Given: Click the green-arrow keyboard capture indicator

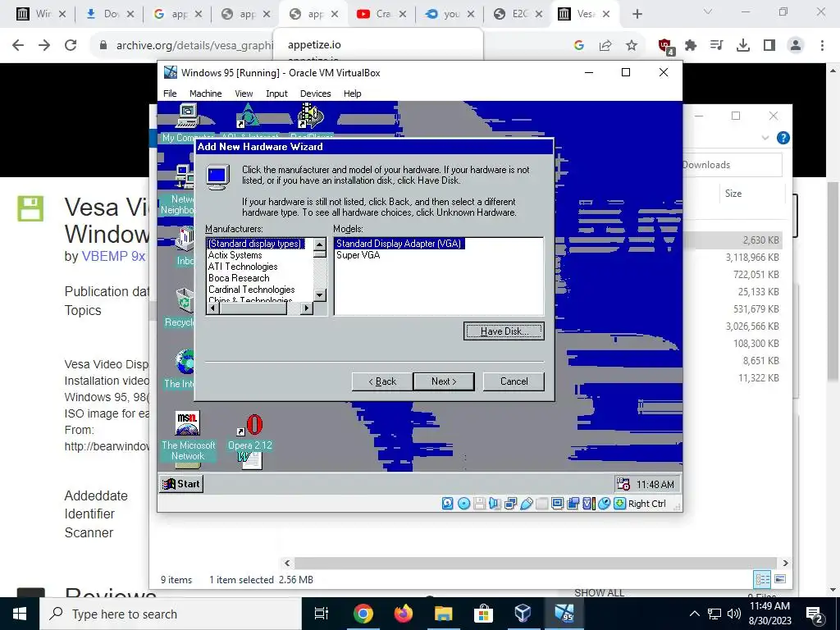Looking at the screenshot, I should tap(620, 504).
